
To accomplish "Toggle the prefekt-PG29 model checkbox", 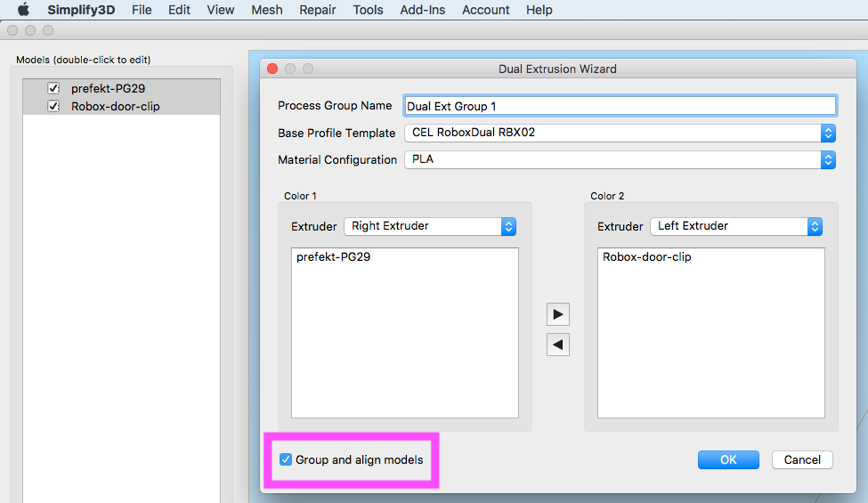I will (x=53, y=88).
